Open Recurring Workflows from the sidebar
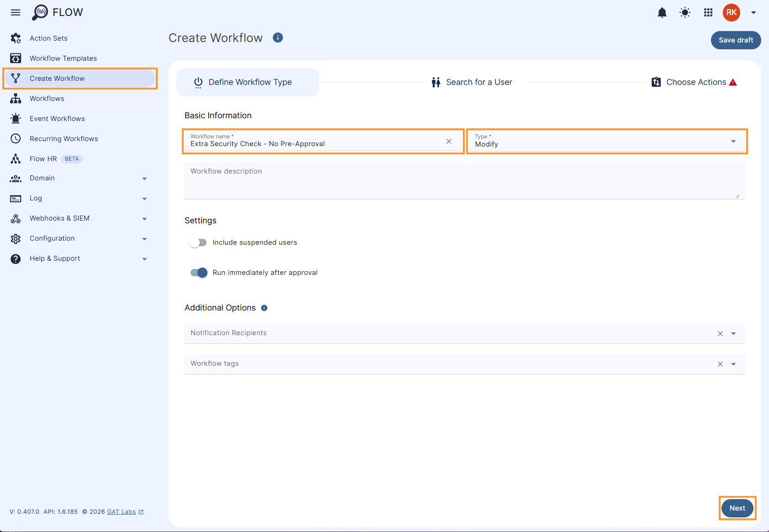 (x=64, y=138)
